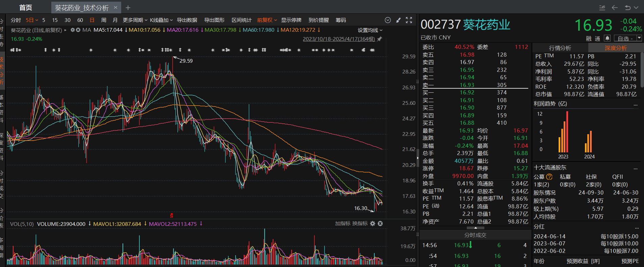Select the 周 weekly period tab

(x=104, y=20)
